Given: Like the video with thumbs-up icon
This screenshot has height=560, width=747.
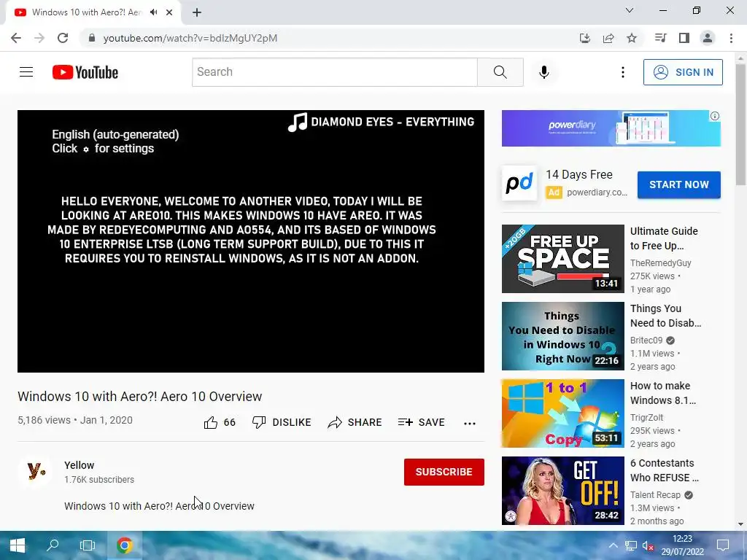Looking at the screenshot, I should 211,422.
